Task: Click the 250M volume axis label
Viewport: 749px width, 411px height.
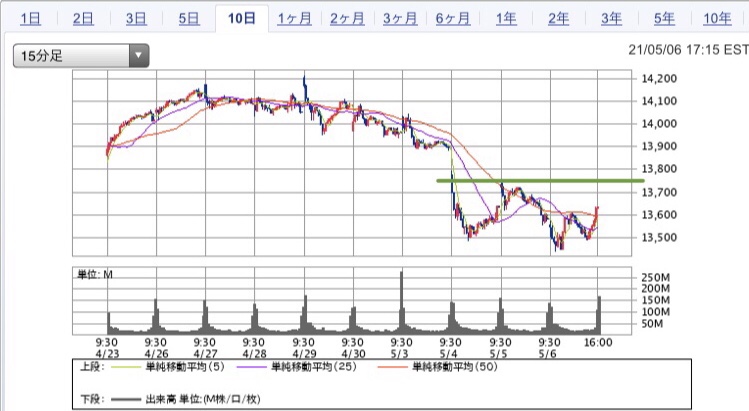Action: (x=655, y=277)
